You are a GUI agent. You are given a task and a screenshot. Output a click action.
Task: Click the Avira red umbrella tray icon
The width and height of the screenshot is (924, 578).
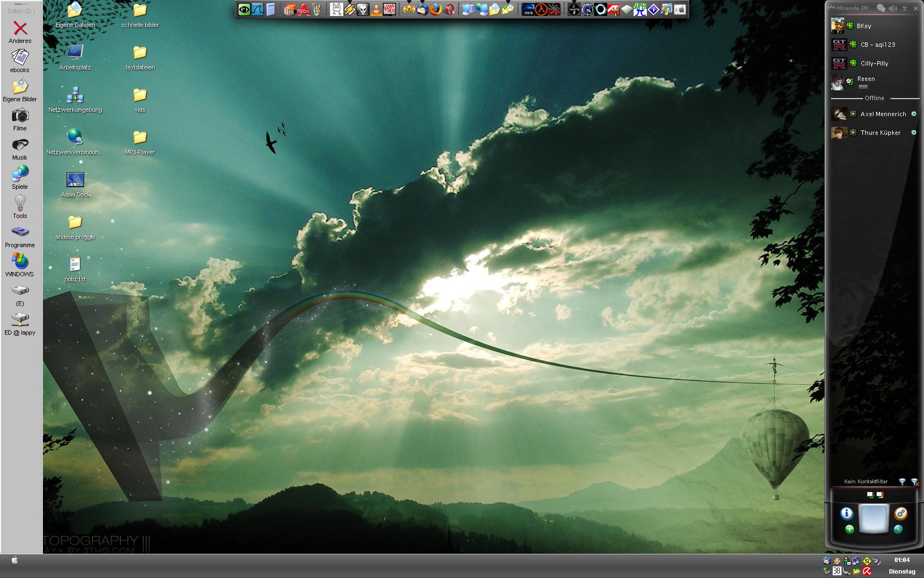[867, 571]
